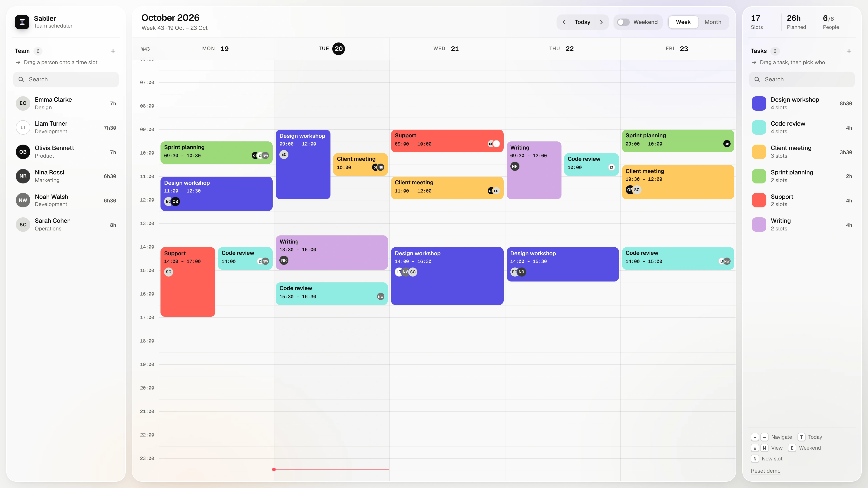This screenshot has width=868, height=488.
Task: Select Nina Rossi's NR avatar in team list
Action: [x=23, y=176]
